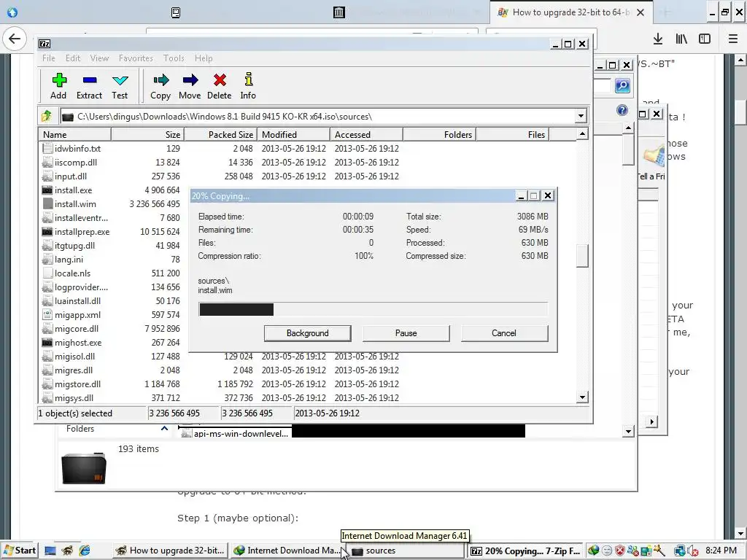This screenshot has height=560, width=747.
Task: Click the pinned tab with reader icon
Action: 176,12
